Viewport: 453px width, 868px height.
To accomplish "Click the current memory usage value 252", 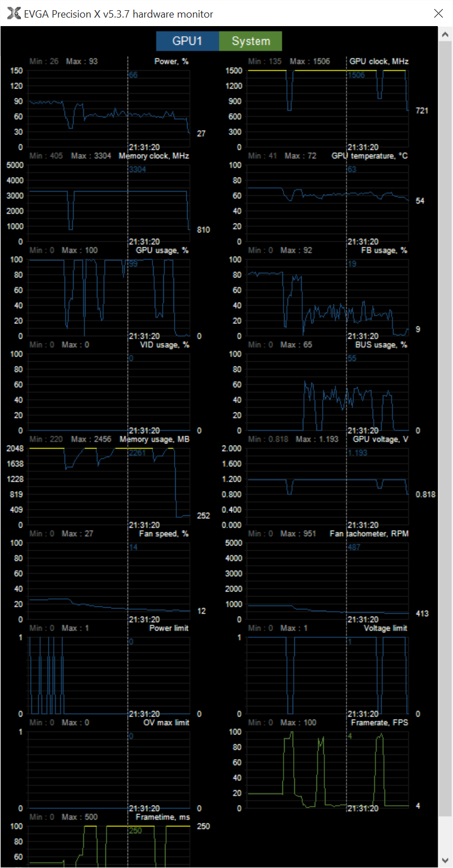I will tap(203, 516).
